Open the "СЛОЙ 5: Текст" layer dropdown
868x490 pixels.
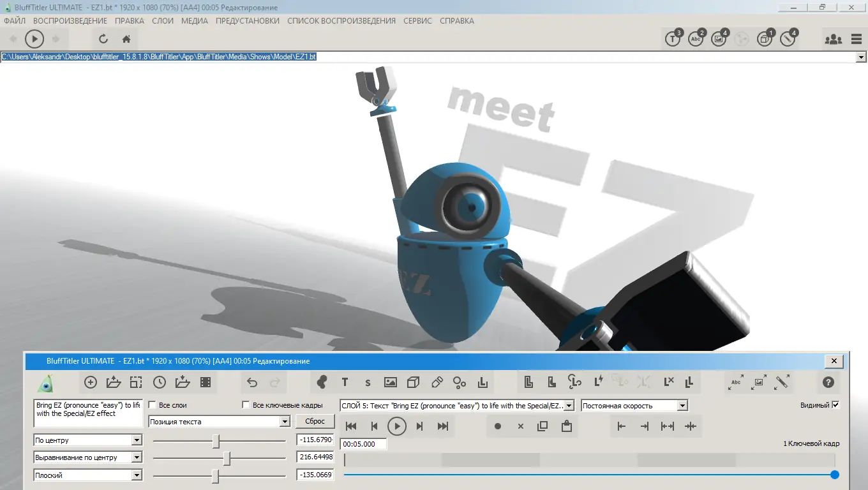pos(457,405)
